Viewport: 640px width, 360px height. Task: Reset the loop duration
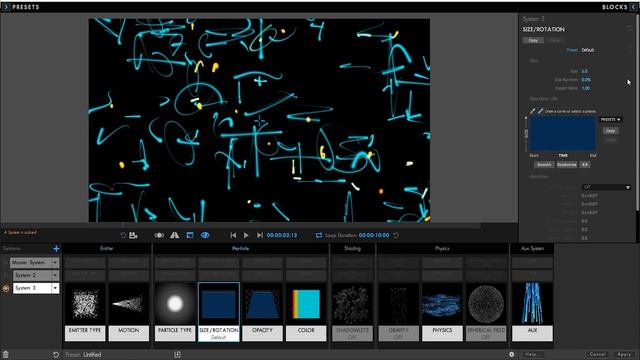396,236
